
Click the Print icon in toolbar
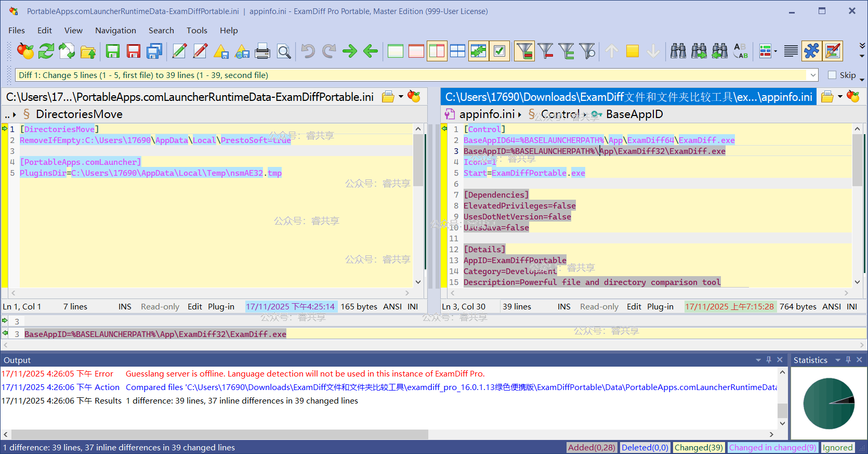[262, 51]
